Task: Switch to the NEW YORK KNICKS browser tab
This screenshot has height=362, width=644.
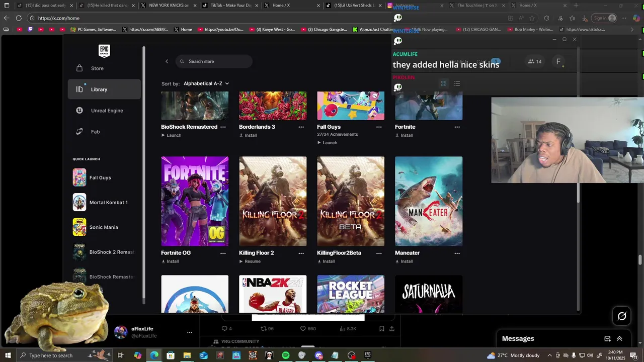Action: pos(169,6)
